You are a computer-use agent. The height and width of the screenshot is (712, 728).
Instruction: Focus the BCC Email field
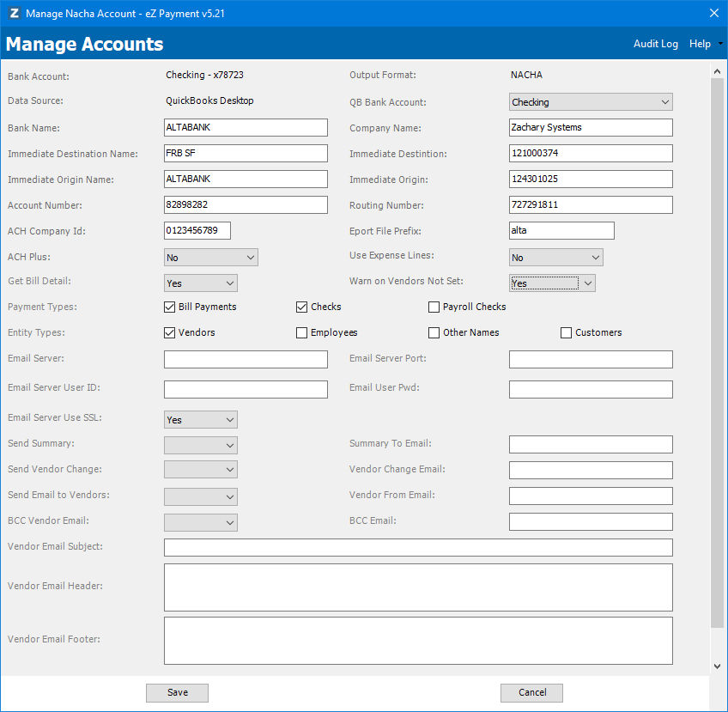(x=591, y=521)
